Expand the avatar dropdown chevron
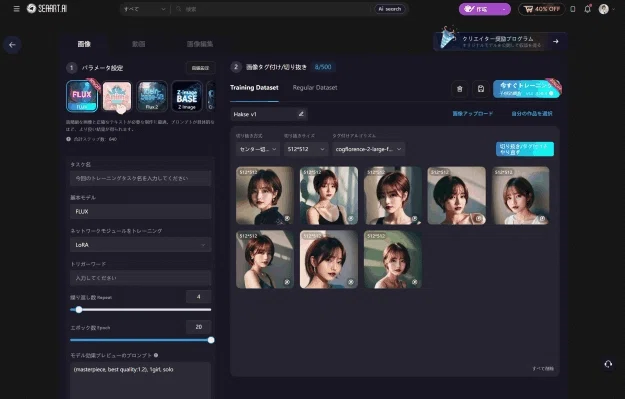 click(613, 9)
